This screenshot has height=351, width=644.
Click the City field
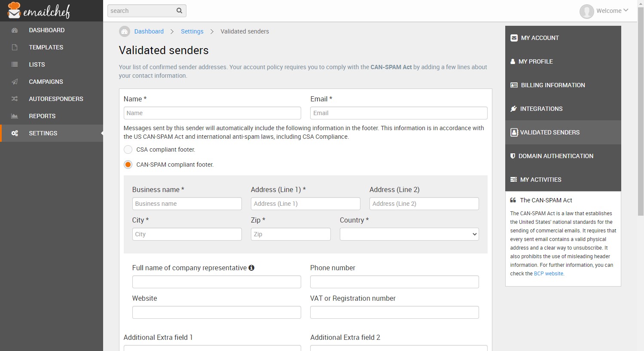click(x=187, y=234)
